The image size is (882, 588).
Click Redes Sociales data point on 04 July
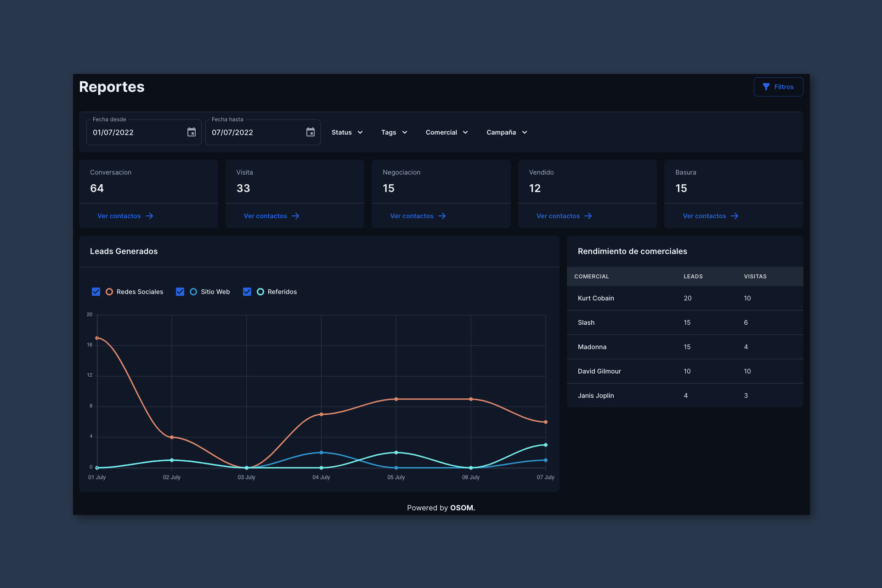coord(321,414)
